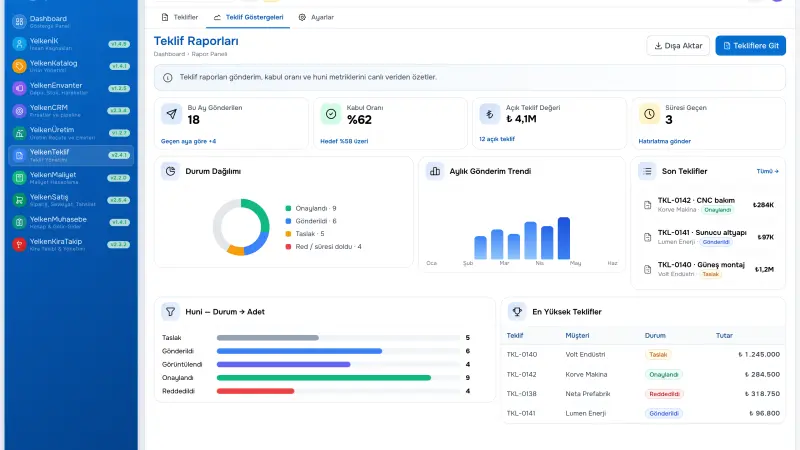This screenshot has width=800, height=450.
Task: Select the Teklif Göstergeleri tab
Action: [x=248, y=17]
